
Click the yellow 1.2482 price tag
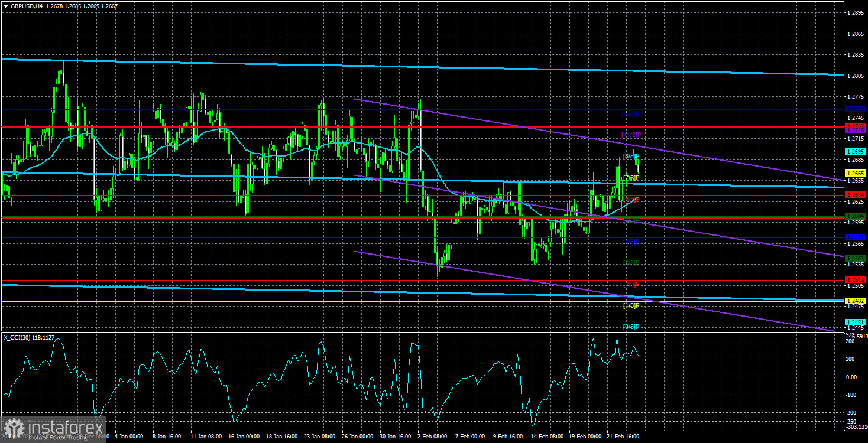pos(856,301)
